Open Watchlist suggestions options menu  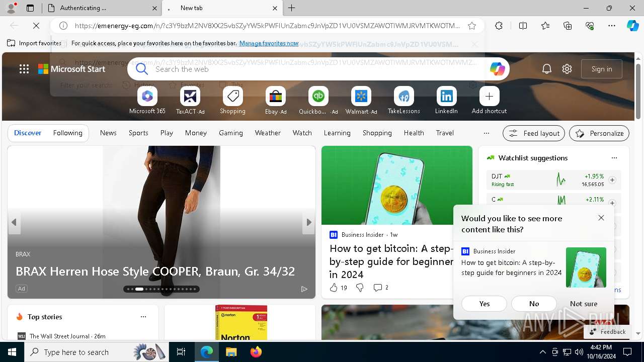coord(614,158)
